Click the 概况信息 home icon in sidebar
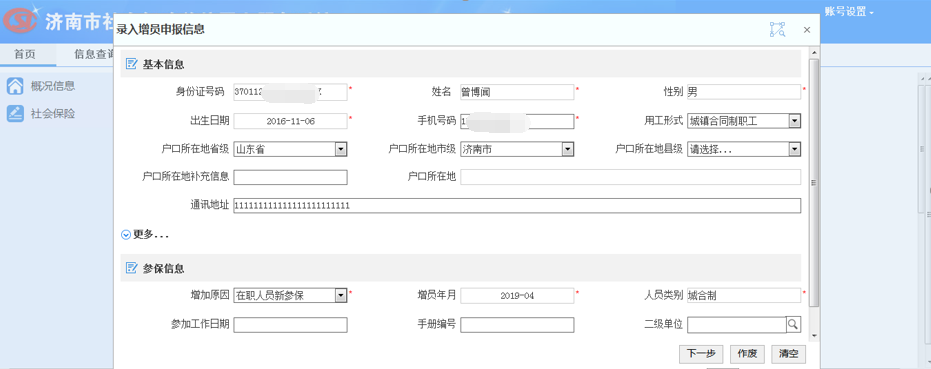The height and width of the screenshot is (369, 931). (x=15, y=86)
